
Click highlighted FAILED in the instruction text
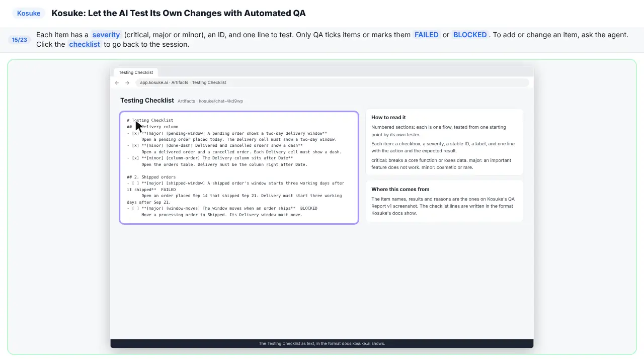[x=427, y=35]
